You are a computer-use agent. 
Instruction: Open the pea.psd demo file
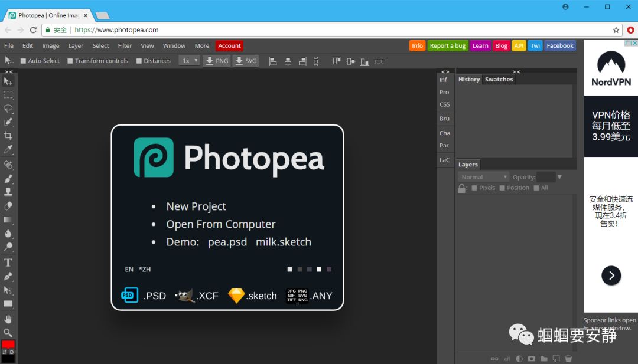pyautogui.click(x=227, y=242)
